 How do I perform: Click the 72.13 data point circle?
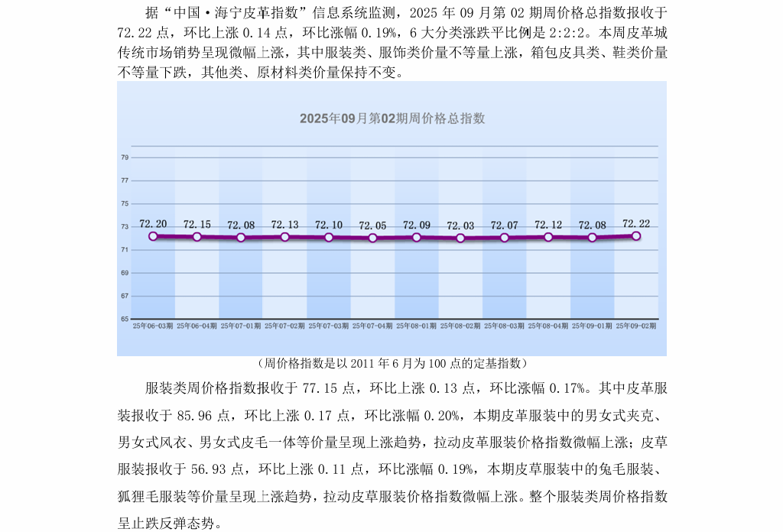(x=285, y=237)
